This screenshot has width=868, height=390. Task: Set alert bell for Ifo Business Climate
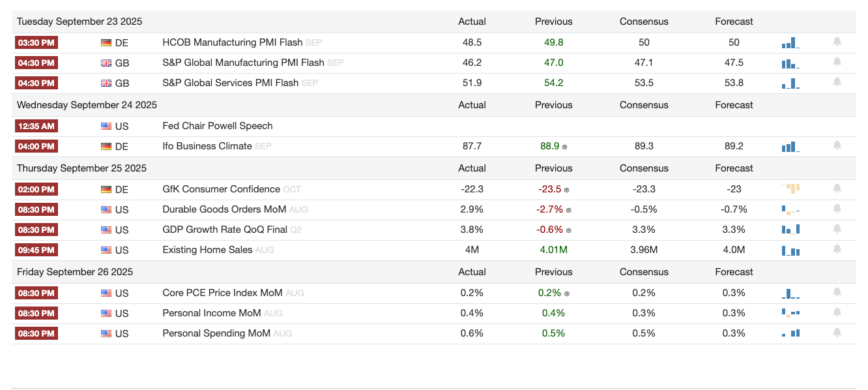[837, 145]
